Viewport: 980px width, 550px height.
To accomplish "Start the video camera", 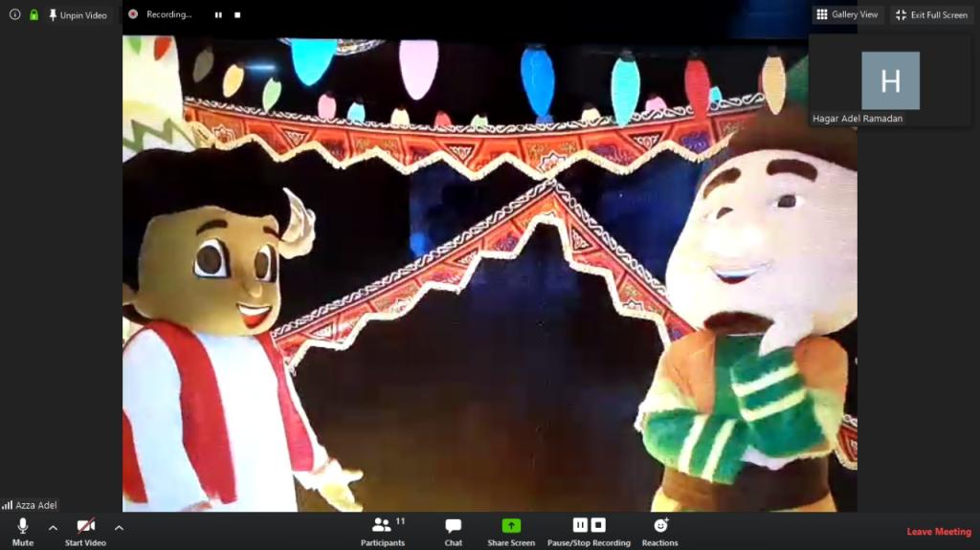I will pos(85,531).
